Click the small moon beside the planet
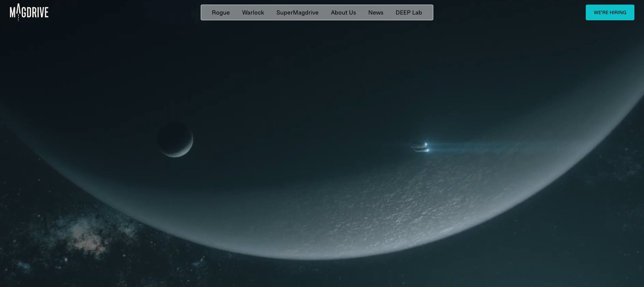Screen dimensions: 644x287 pyautogui.click(x=175, y=140)
